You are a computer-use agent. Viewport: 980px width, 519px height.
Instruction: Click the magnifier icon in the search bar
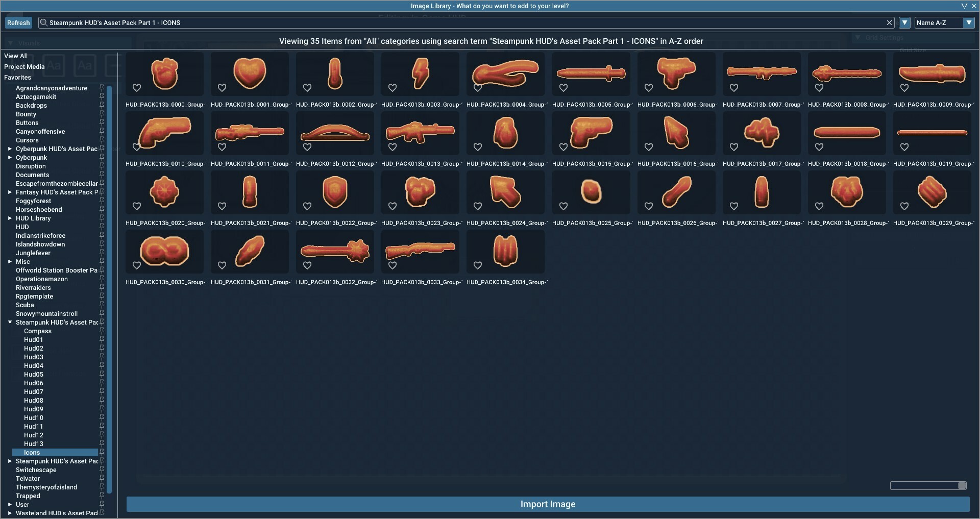coord(44,22)
